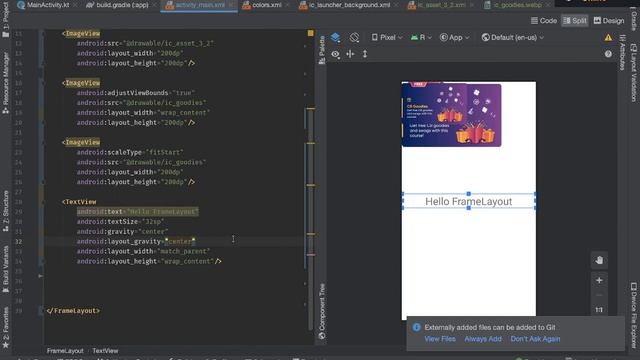Click the horizontal expand arrows icon
This screenshot has width=640, height=360.
coord(350,54)
